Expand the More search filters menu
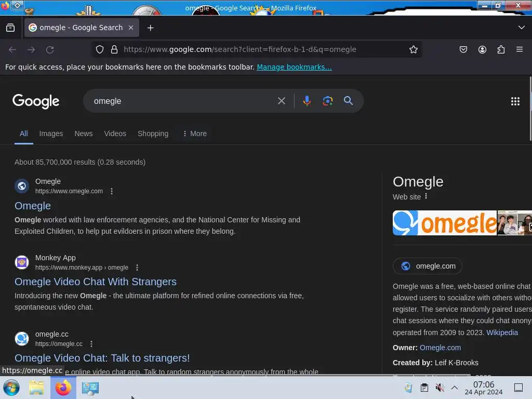 (x=195, y=134)
